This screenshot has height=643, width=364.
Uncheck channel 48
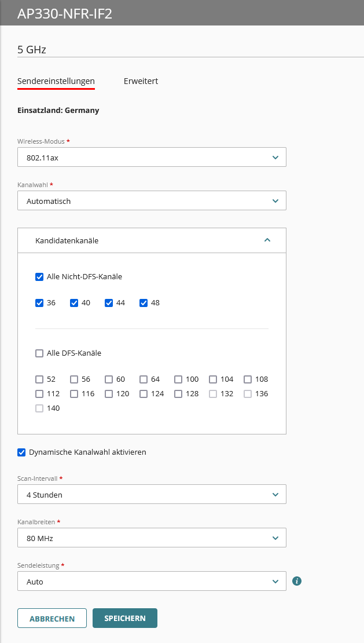click(144, 302)
